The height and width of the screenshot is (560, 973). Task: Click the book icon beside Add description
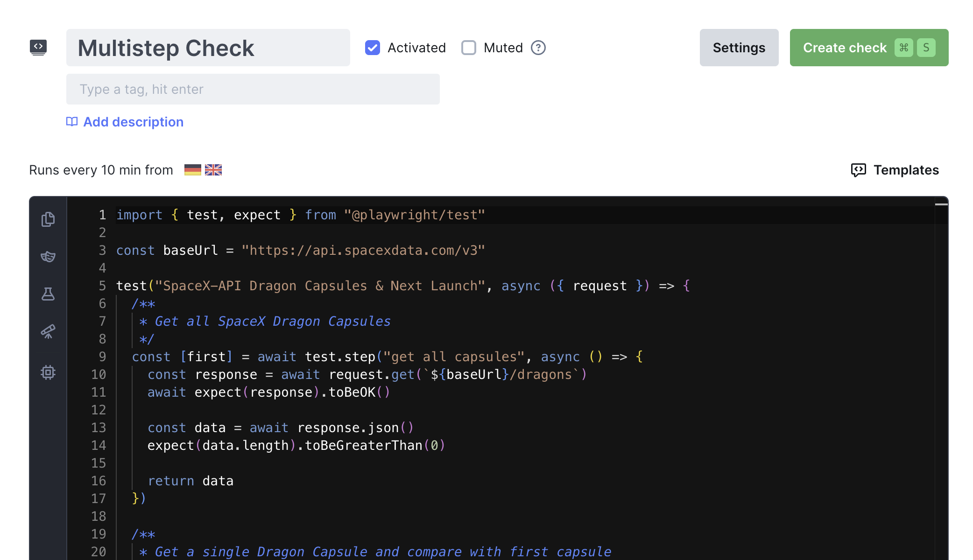click(72, 122)
